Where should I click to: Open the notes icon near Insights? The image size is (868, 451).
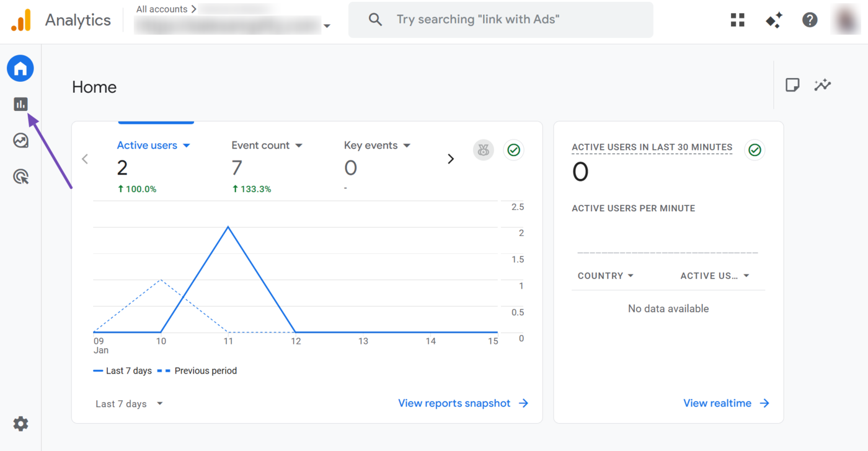pos(792,85)
